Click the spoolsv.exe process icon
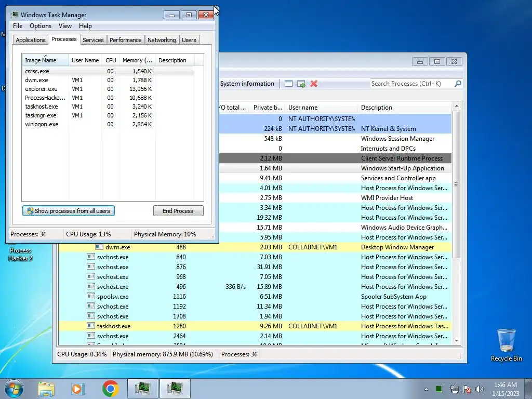532x399 pixels. pos(90,296)
